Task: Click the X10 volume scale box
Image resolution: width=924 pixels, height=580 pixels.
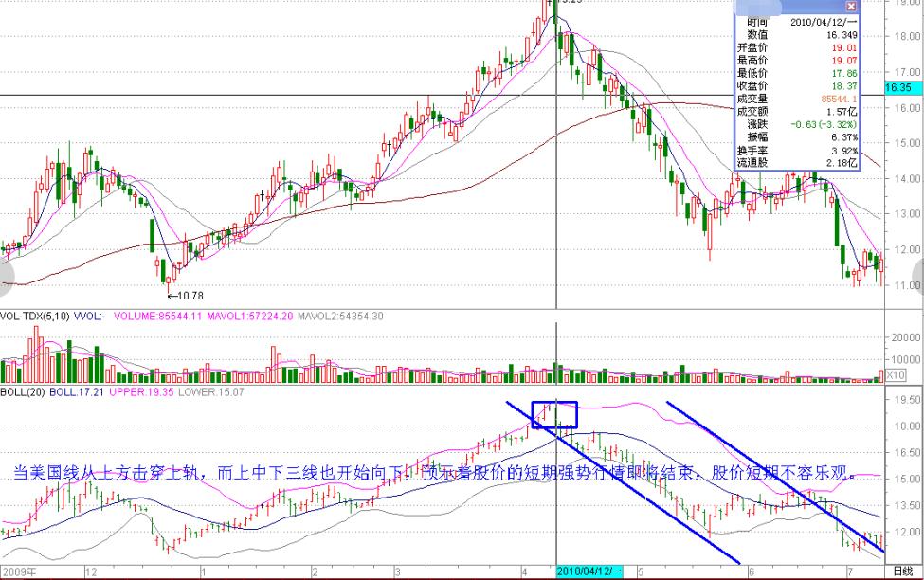Action: [x=896, y=375]
